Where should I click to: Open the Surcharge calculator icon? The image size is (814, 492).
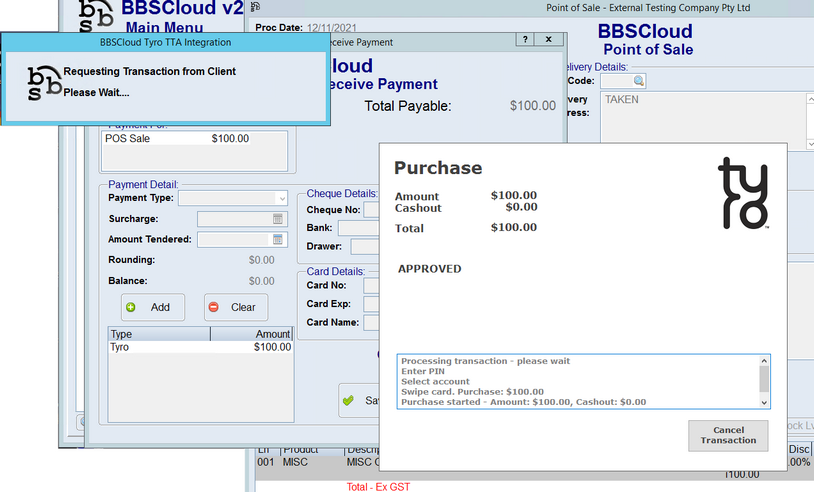click(x=278, y=219)
